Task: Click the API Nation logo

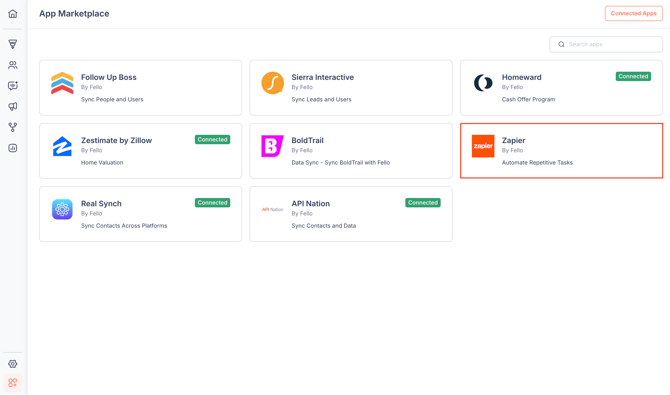Action: [x=273, y=209]
